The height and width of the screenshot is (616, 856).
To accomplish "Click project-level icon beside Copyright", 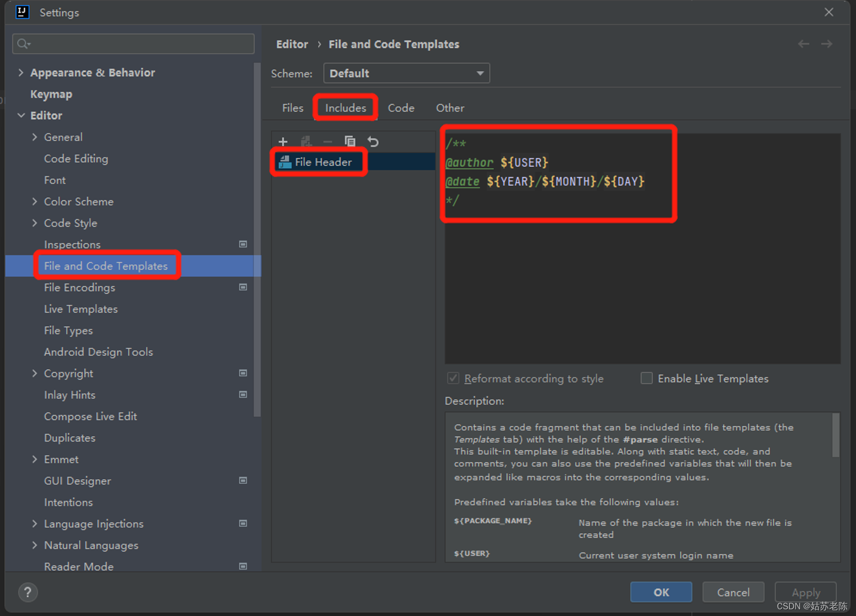I will click(243, 373).
